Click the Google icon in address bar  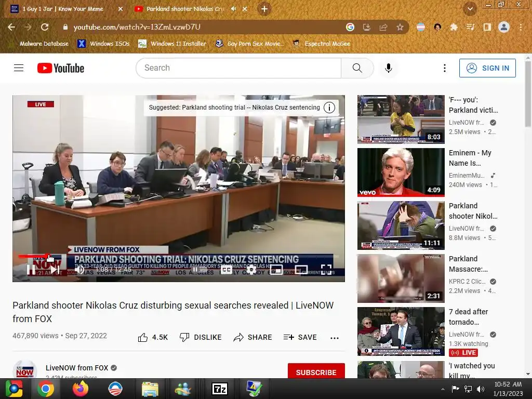pos(350,27)
